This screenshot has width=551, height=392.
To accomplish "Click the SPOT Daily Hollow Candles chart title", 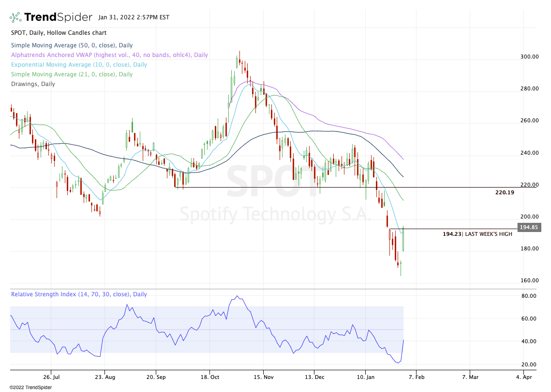I will pos(59,33).
